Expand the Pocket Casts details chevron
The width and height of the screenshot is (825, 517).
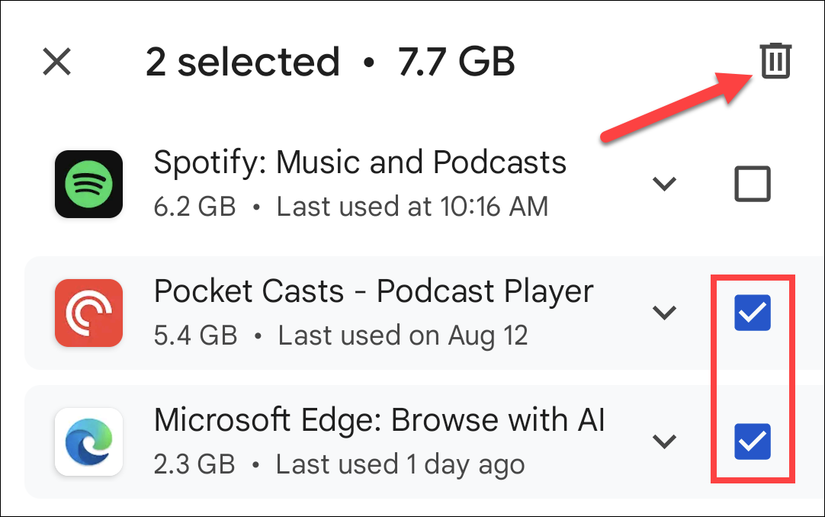(x=664, y=313)
